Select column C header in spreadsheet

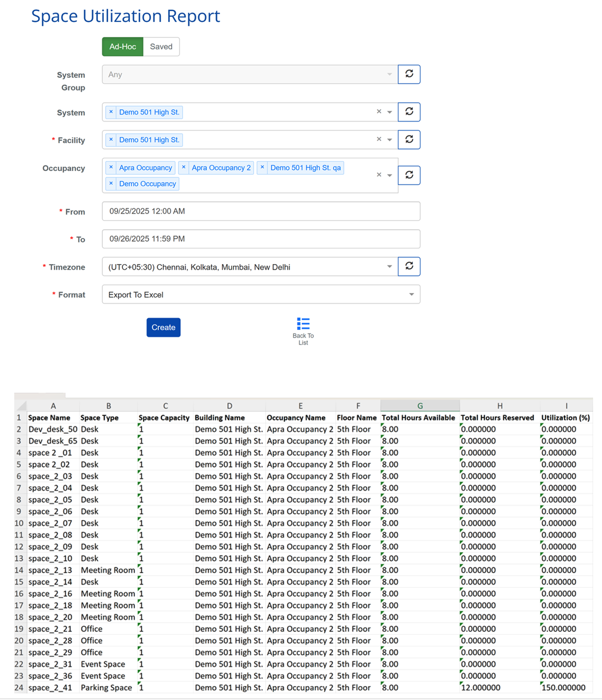point(165,406)
